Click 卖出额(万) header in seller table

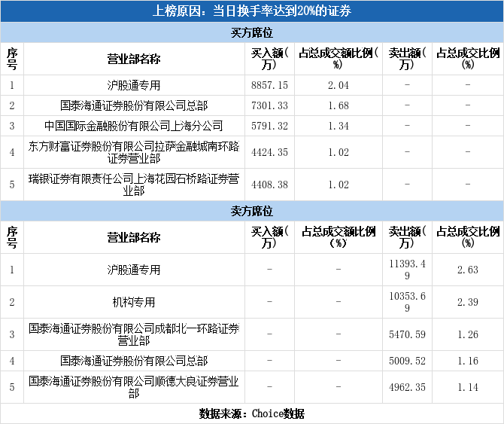407,237
